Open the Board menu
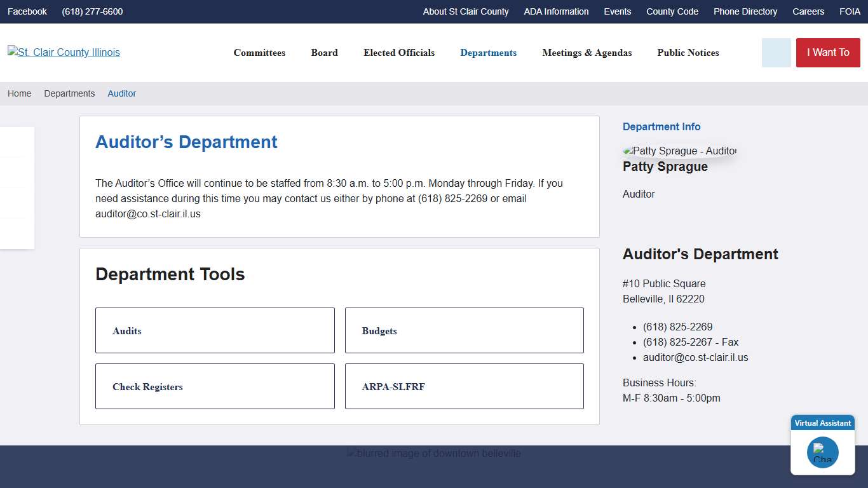 click(x=324, y=53)
